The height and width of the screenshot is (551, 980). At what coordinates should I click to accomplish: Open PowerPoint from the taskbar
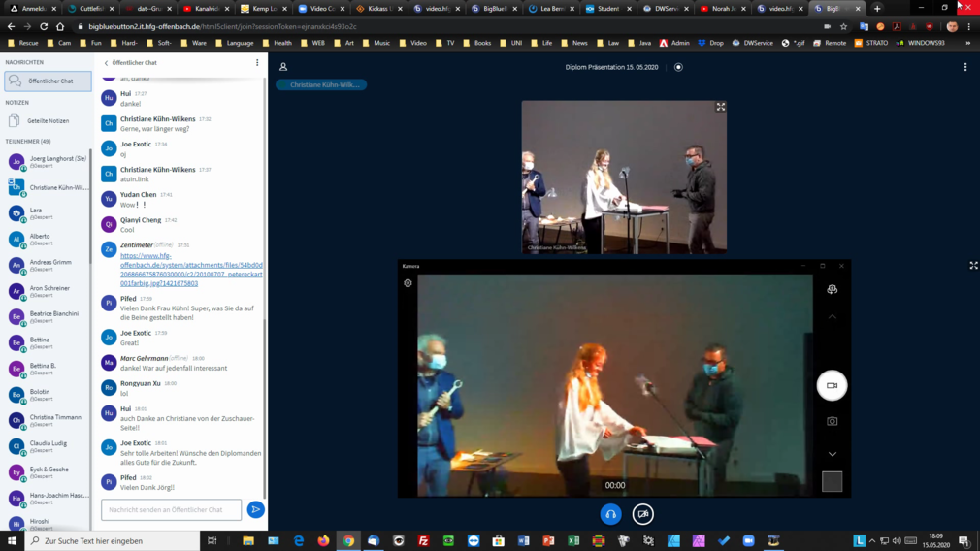pos(548,541)
